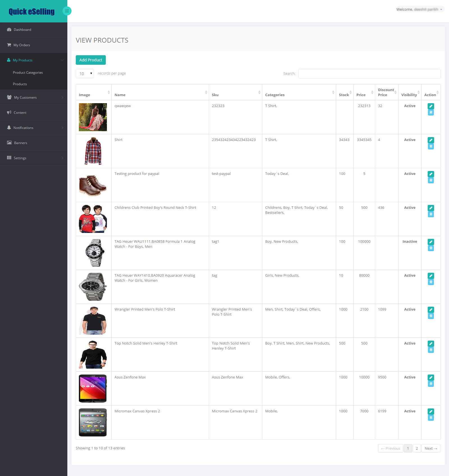Go to page 2 of the products

click(417, 448)
